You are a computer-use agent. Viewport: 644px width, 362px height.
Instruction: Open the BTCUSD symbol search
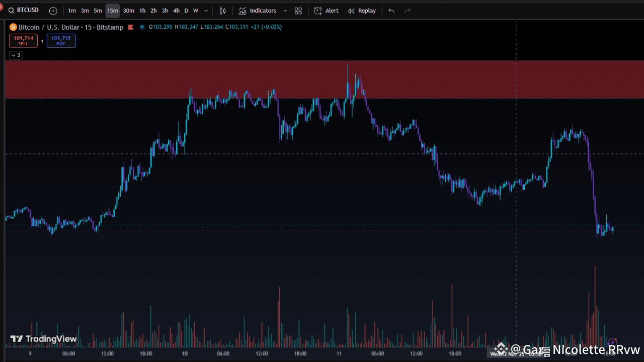pos(24,11)
